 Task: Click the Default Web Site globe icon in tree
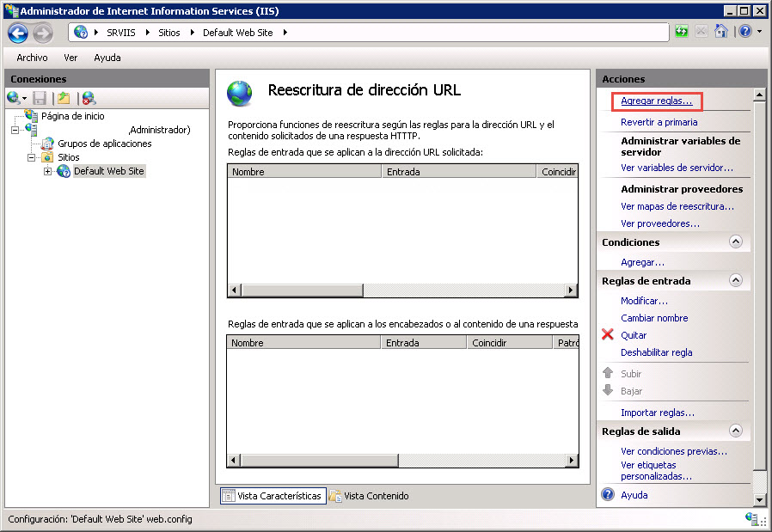point(64,171)
